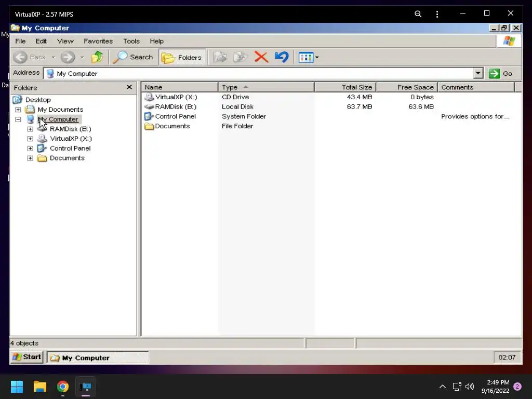This screenshot has height=399, width=532.
Task: Open the Help menu
Action: 157,41
